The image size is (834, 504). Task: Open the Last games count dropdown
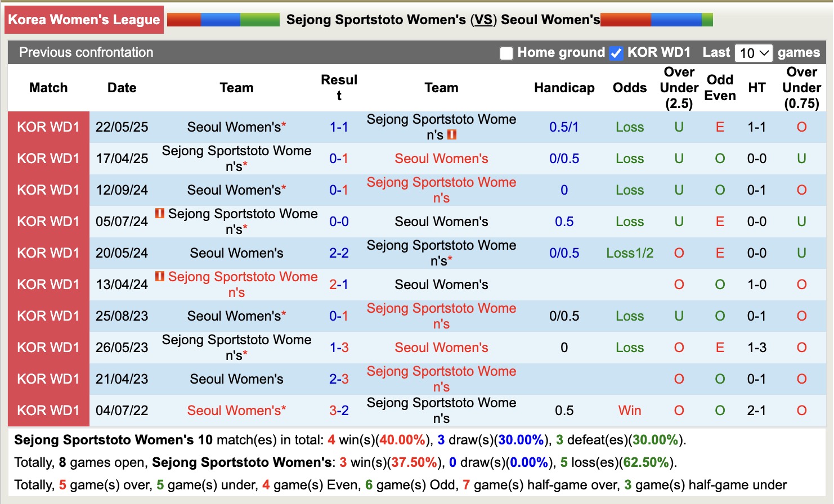[x=752, y=52]
